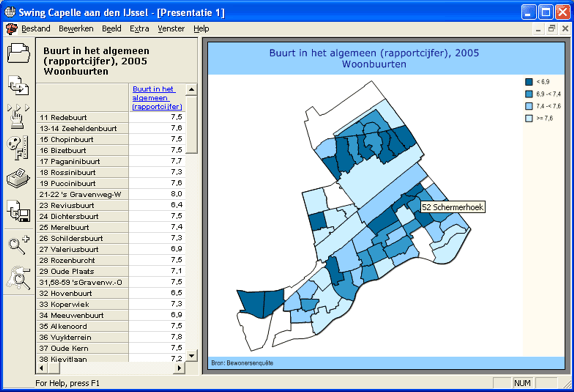Click the lightest legend swatch >= 7,6

pyautogui.click(x=529, y=118)
